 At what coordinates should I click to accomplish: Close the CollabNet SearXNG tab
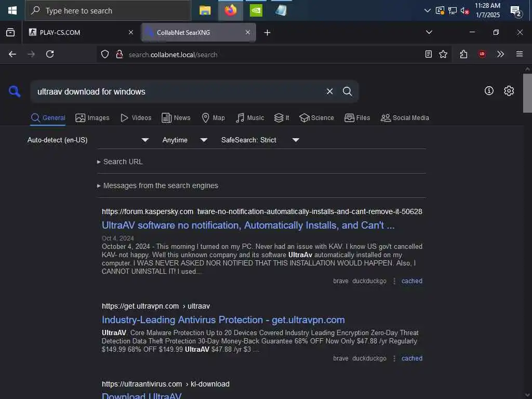point(248,32)
